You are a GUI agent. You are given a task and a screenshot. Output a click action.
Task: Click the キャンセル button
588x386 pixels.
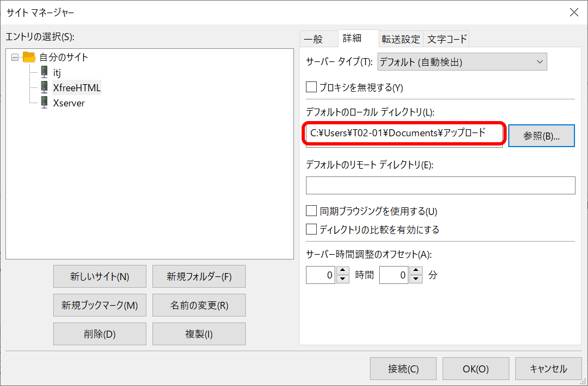(x=548, y=369)
